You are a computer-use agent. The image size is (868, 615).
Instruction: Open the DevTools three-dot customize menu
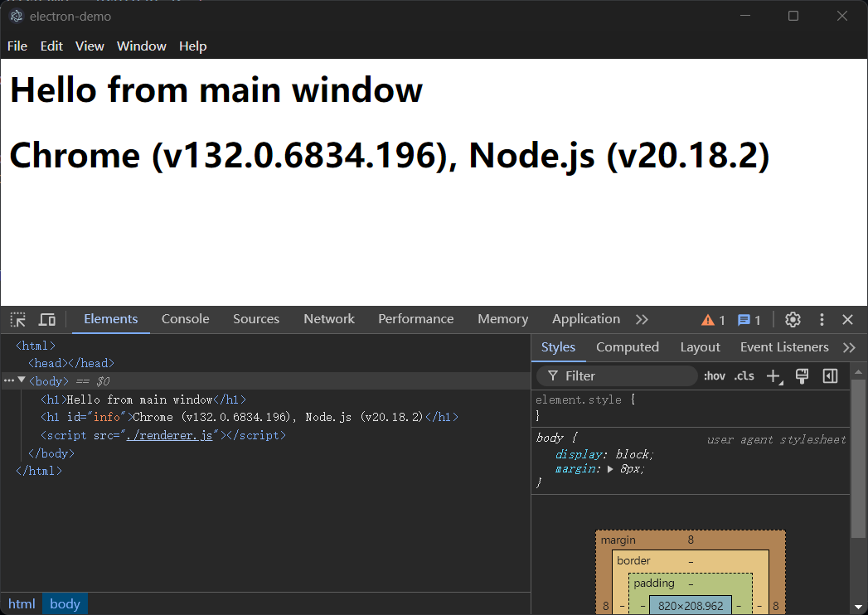click(x=822, y=319)
